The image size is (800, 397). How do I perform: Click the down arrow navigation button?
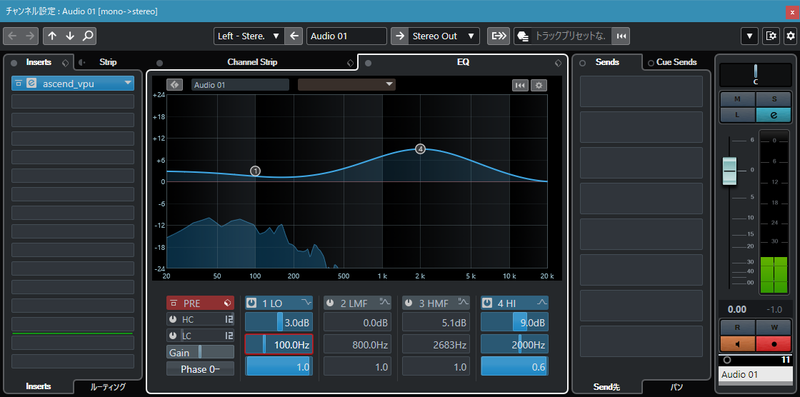pos(70,36)
